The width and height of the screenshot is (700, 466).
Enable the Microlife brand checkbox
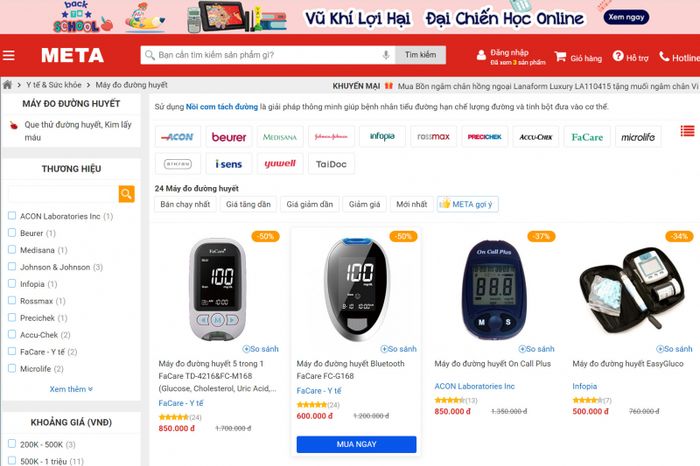12,368
